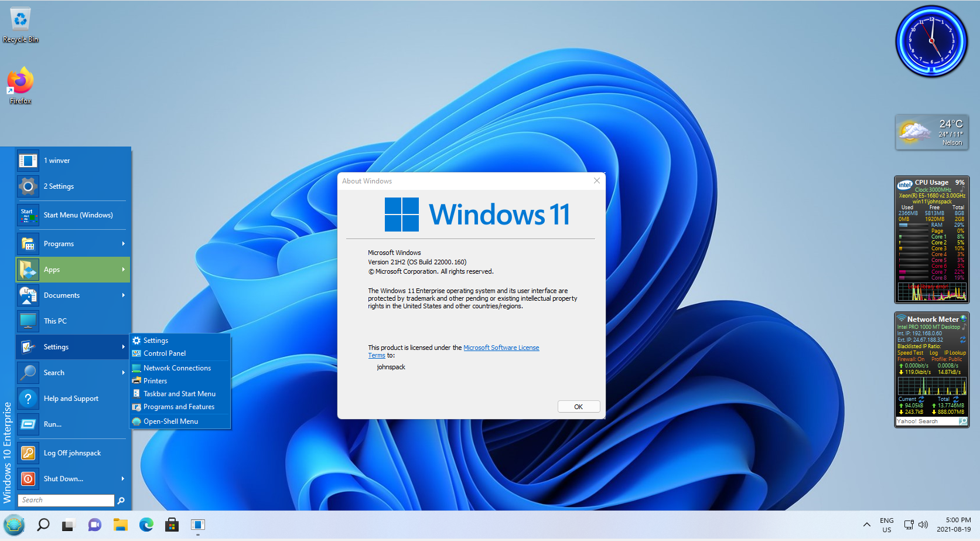Open Printers from the submenu
980x541 pixels.
click(x=180, y=381)
